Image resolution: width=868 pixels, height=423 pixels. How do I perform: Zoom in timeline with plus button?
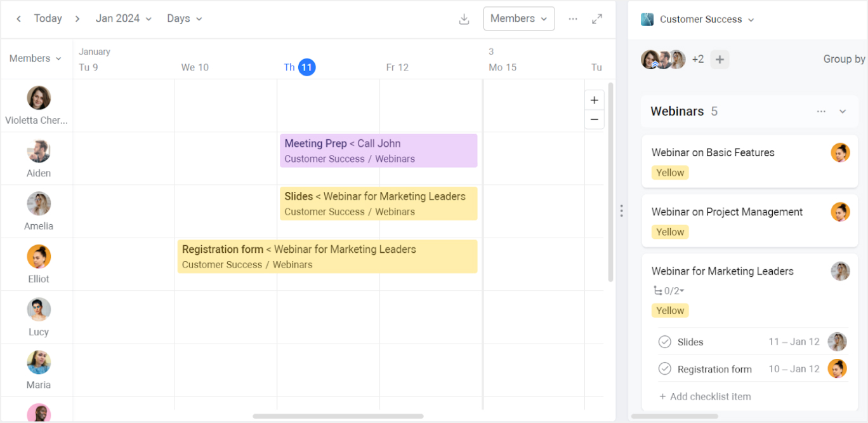click(x=594, y=100)
